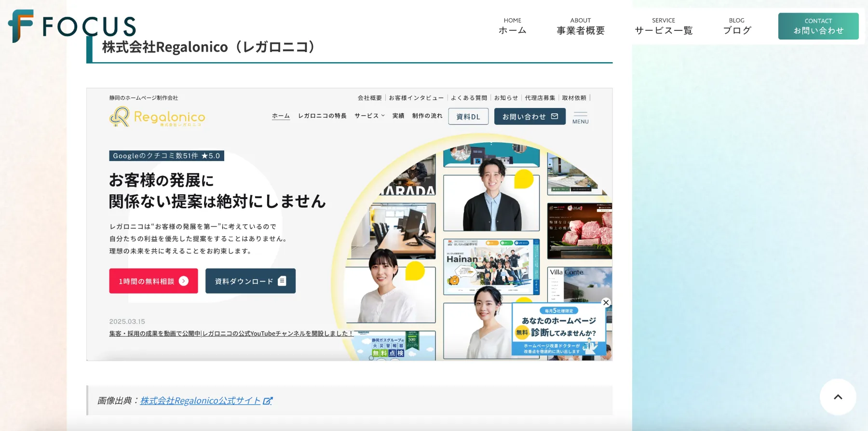Open the 株式会社Regalonico公式サイト link

pos(200,401)
